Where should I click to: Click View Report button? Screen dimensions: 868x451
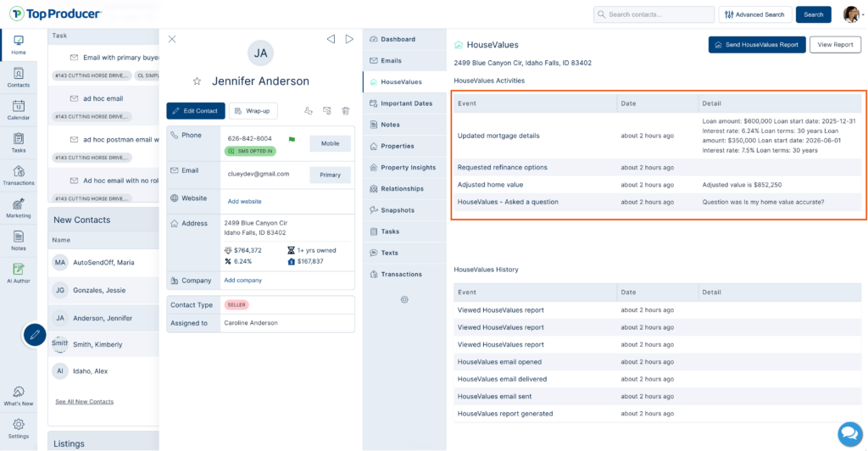[x=835, y=45]
